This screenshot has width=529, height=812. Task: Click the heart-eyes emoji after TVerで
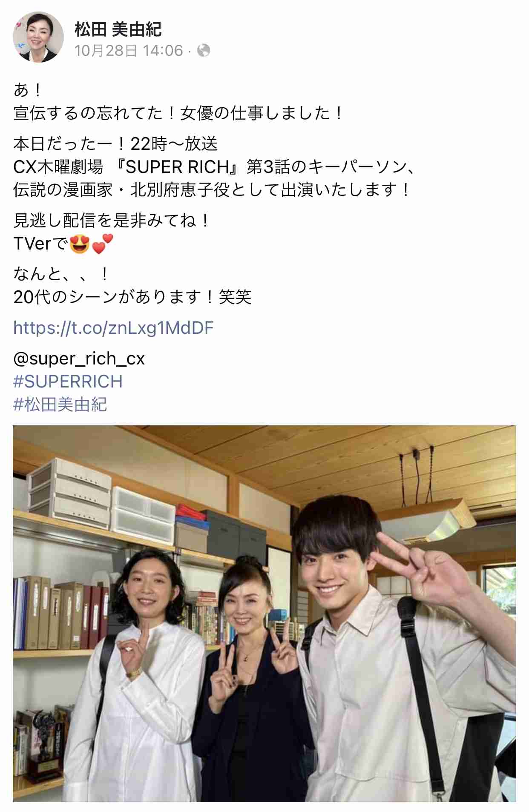point(80,244)
